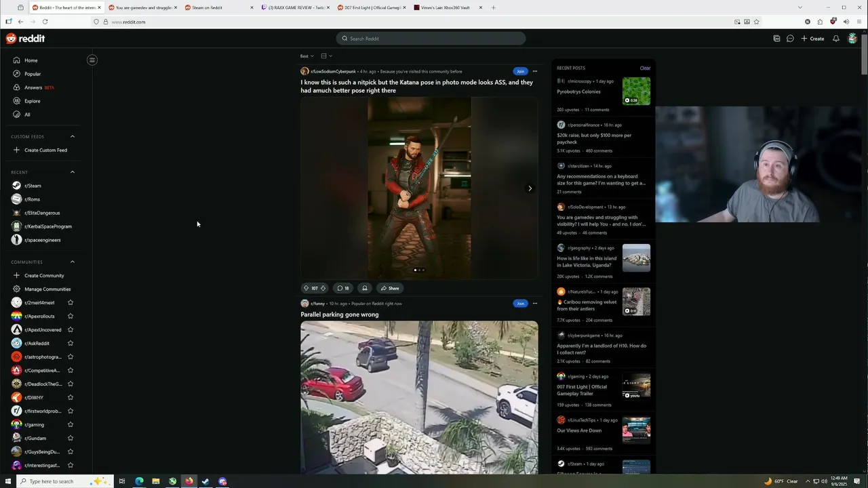Image resolution: width=868 pixels, height=488 pixels.
Task: Downvote the Katana pose post
Action: tap(323, 288)
